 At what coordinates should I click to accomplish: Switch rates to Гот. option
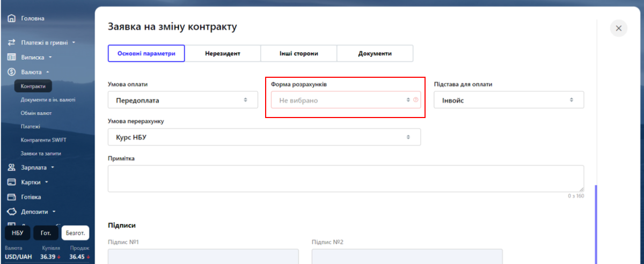[46, 233]
